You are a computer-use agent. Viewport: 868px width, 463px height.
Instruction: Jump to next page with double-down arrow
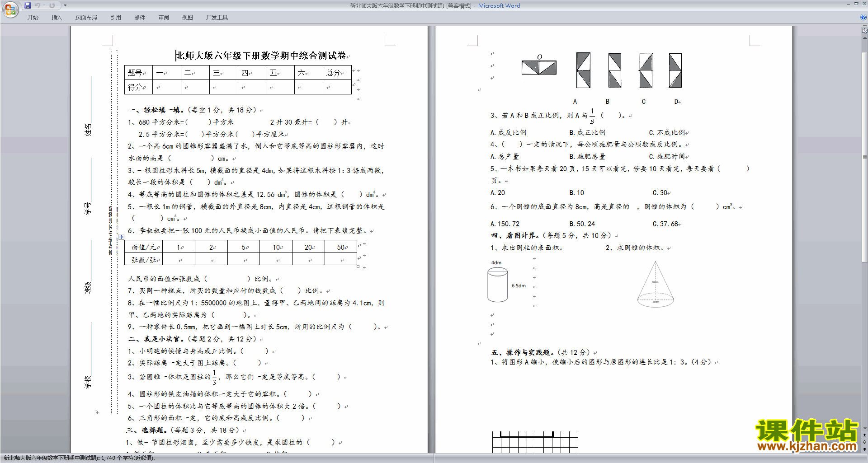[865, 449]
